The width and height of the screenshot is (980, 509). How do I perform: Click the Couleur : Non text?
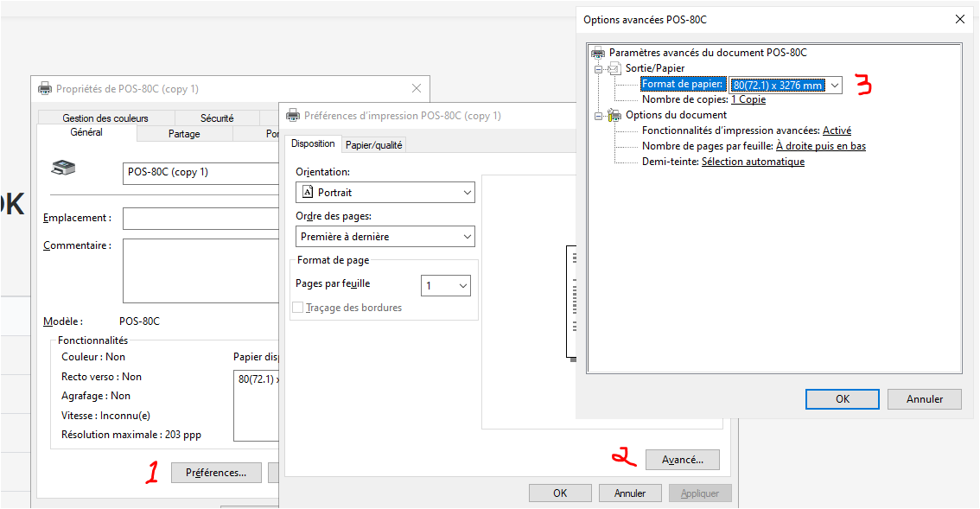(93, 357)
